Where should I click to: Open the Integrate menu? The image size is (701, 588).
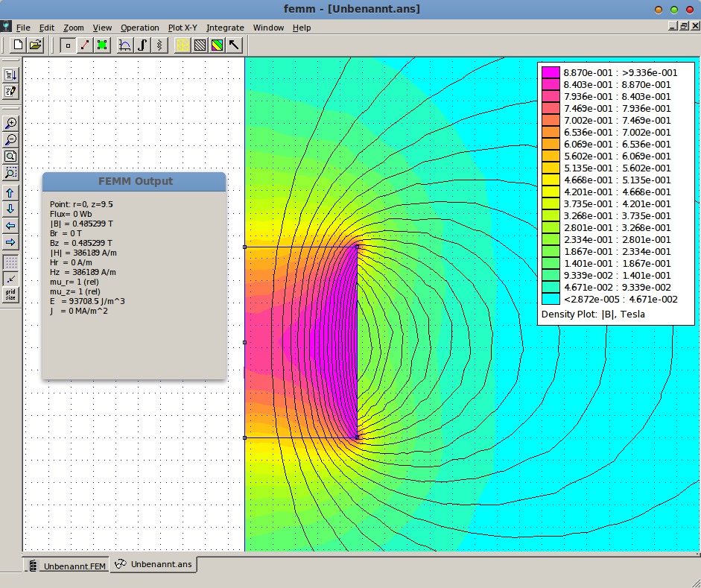coord(225,28)
